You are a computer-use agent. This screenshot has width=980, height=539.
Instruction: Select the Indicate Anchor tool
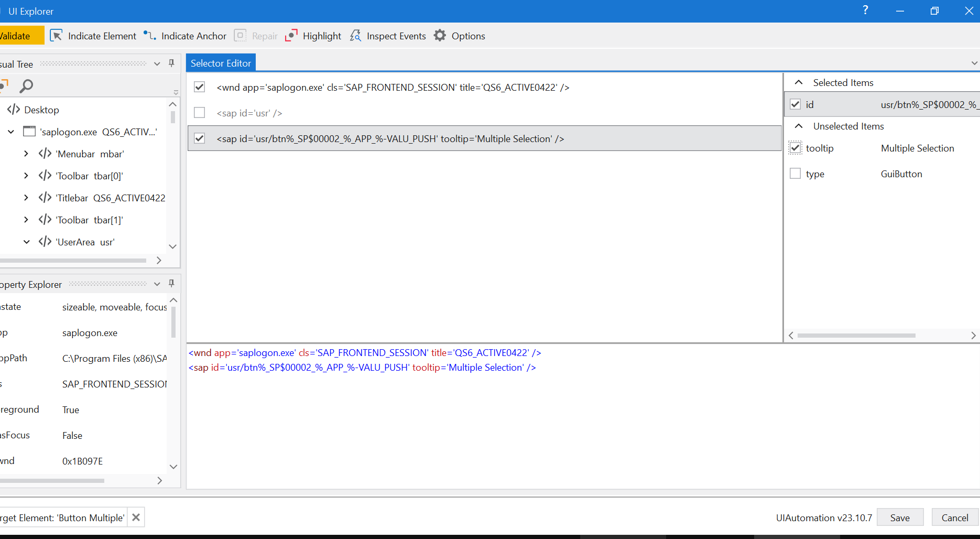pyautogui.click(x=150, y=36)
